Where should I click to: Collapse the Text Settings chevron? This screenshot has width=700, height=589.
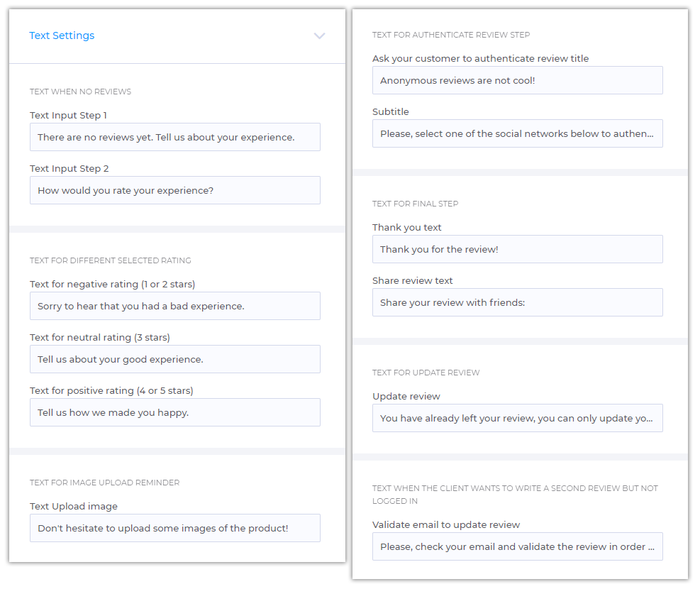[319, 35]
